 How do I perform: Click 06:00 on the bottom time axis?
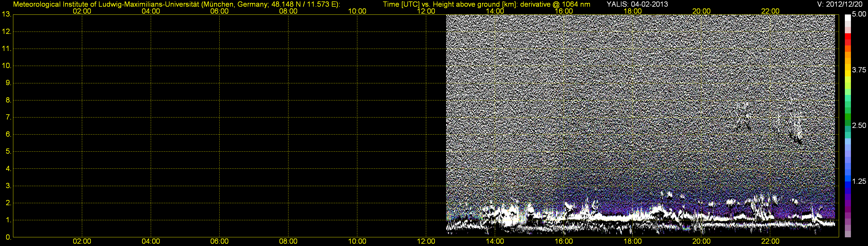click(219, 241)
